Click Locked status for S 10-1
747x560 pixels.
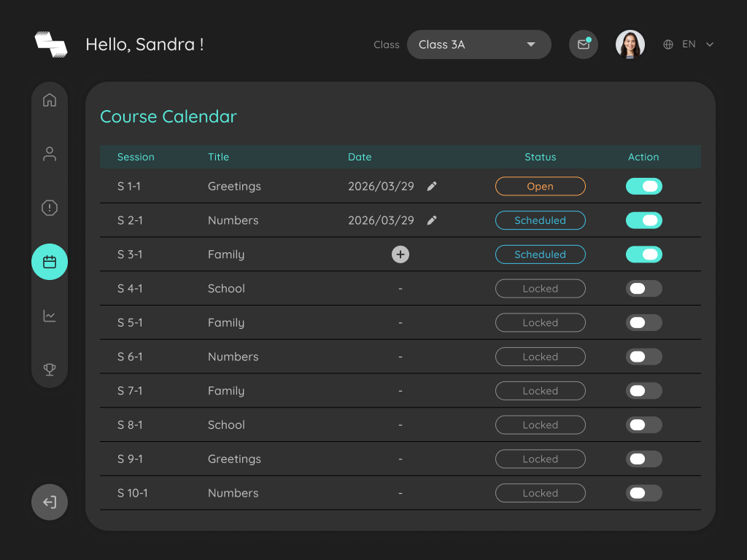(541, 494)
